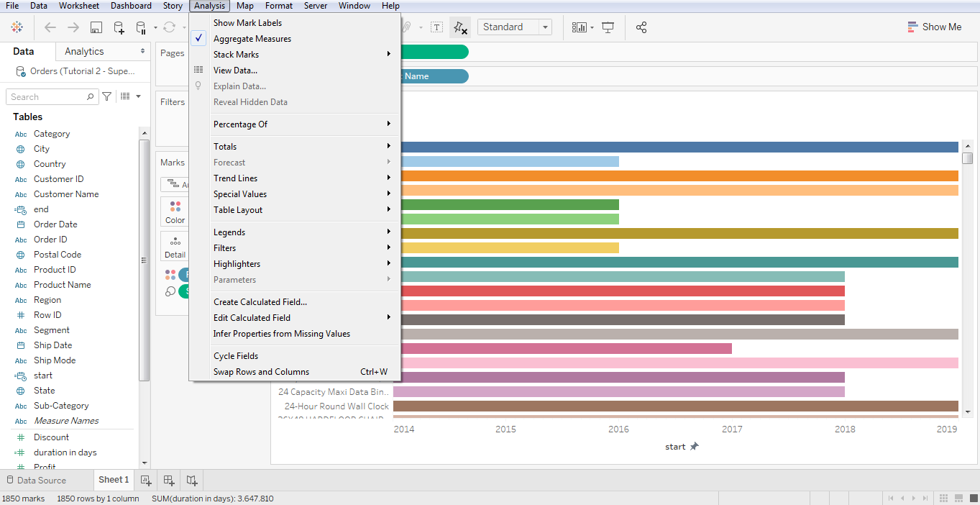Click the topmost dark blue bar
The image size is (980, 505).
(x=679, y=147)
